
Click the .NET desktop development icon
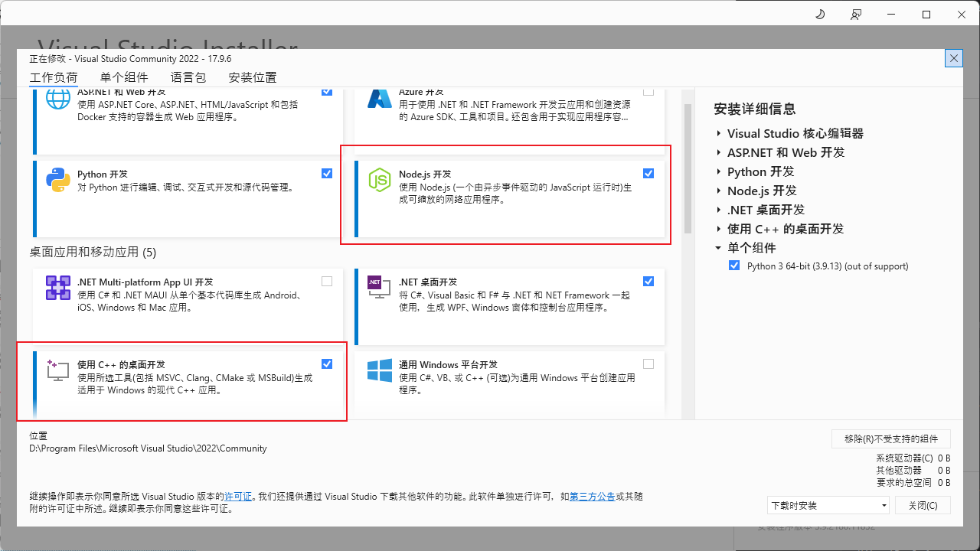click(380, 288)
